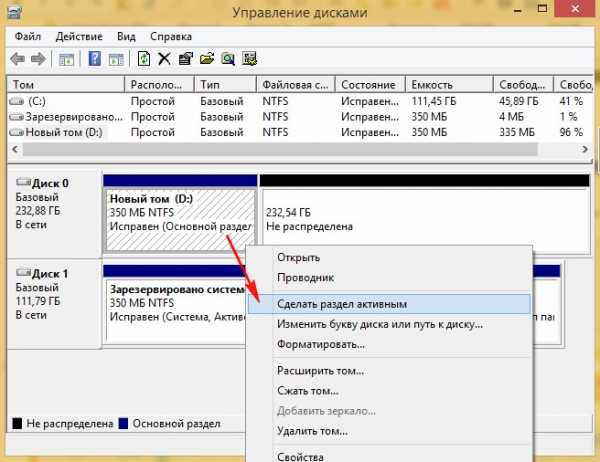The height and width of the screenshot is (462, 600).
Task: Click the Back arrow toolbar icon
Action: pos(18,59)
